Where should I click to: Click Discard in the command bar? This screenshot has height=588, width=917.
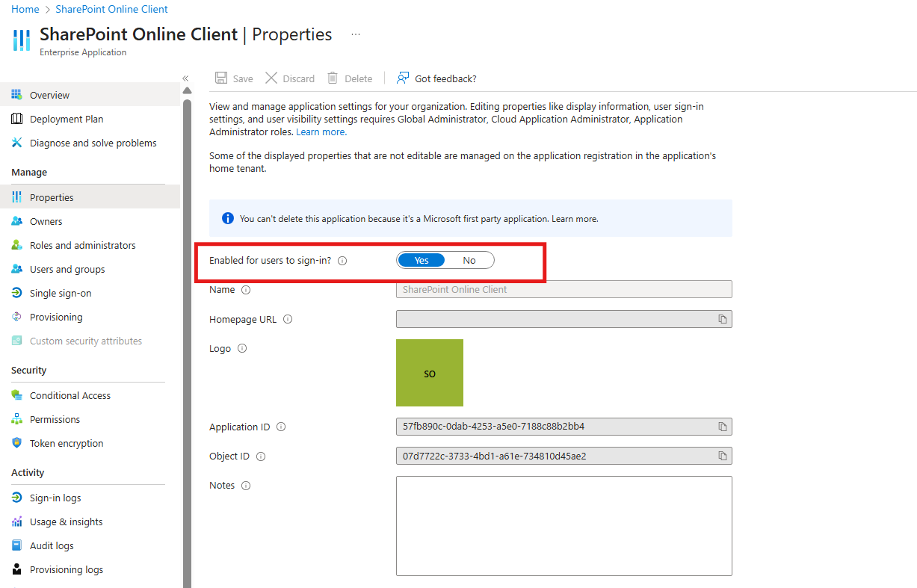tap(290, 78)
